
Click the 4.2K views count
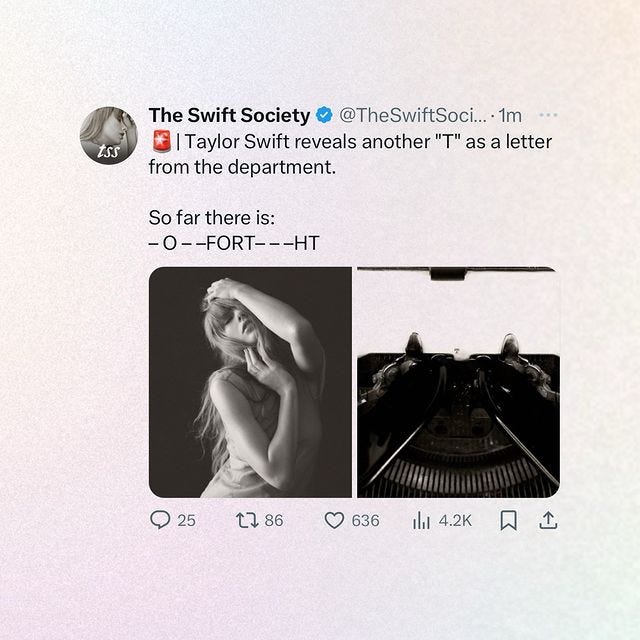pyautogui.click(x=455, y=521)
